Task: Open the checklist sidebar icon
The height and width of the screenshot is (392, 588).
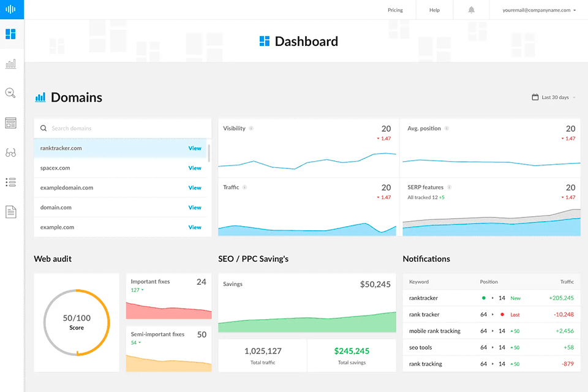Action: (x=10, y=183)
